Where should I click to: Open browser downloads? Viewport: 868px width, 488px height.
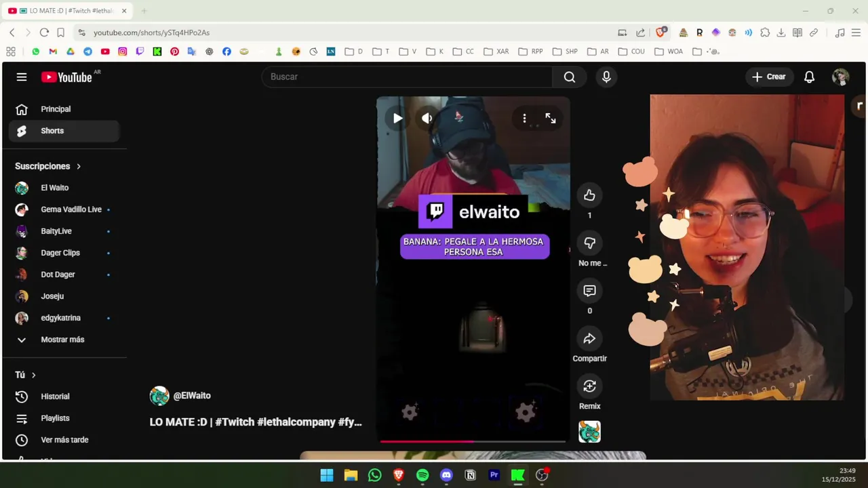pos(781,33)
